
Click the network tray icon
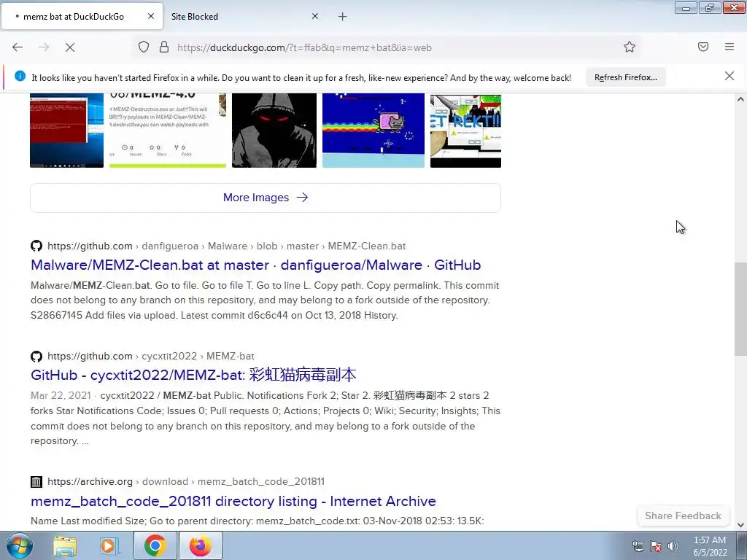click(638, 546)
